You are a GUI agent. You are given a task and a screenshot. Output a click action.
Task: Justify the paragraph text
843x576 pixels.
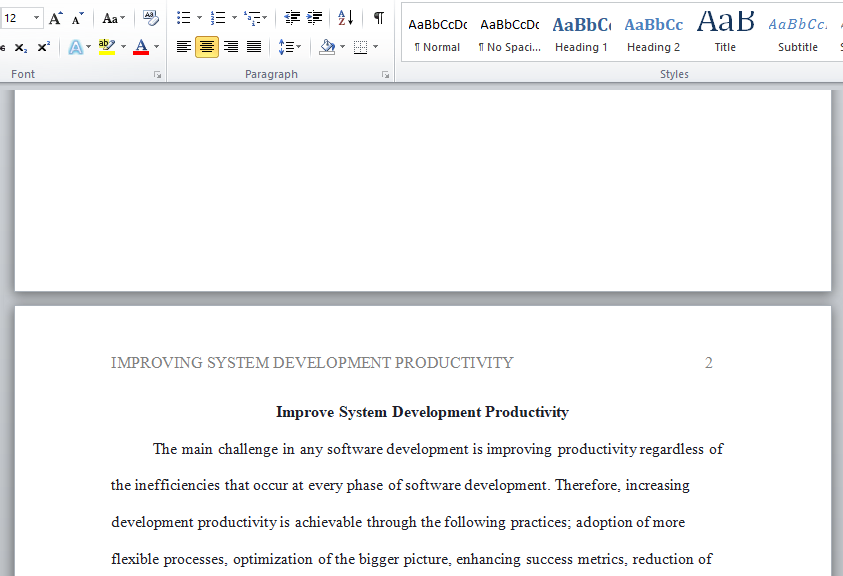point(254,47)
